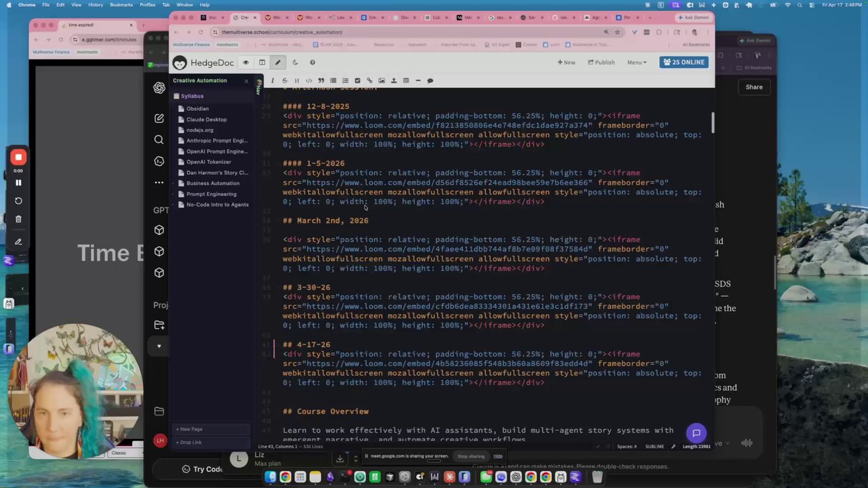Image resolution: width=868 pixels, height=488 pixels.
Task: Insert a code block via the toolbar
Action: click(x=309, y=81)
